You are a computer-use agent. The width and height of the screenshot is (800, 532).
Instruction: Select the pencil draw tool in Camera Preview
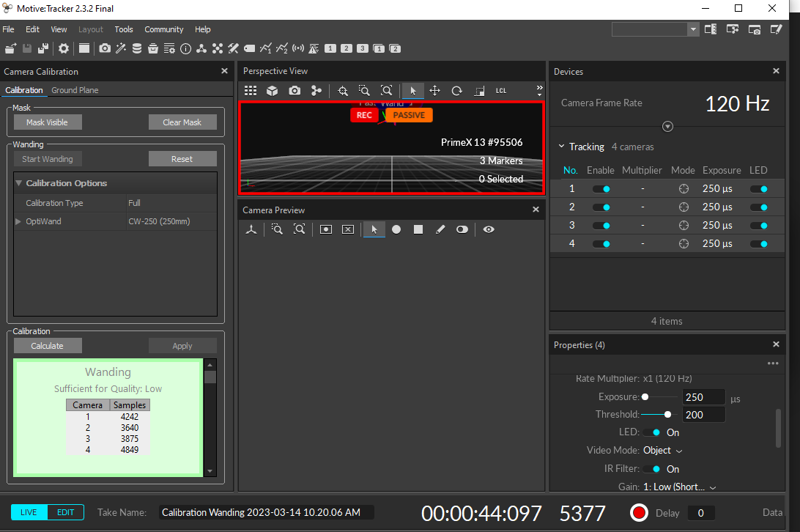[440, 229]
